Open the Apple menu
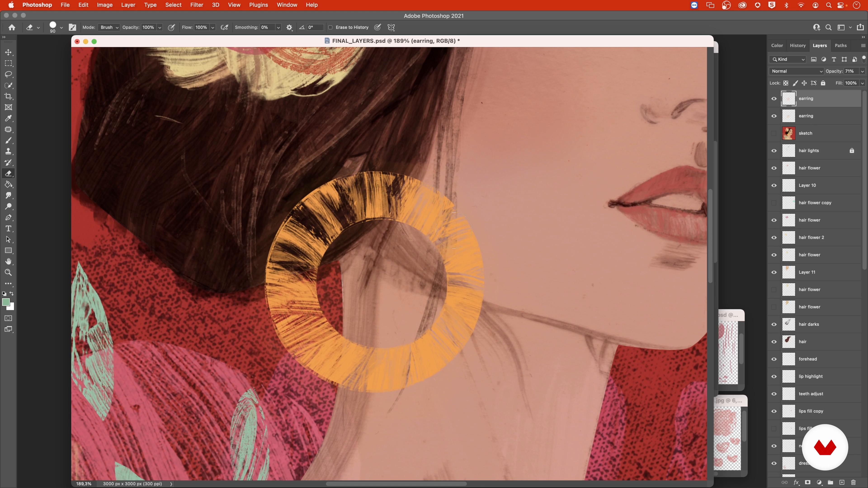Screen dimensions: 868x488 11,5
